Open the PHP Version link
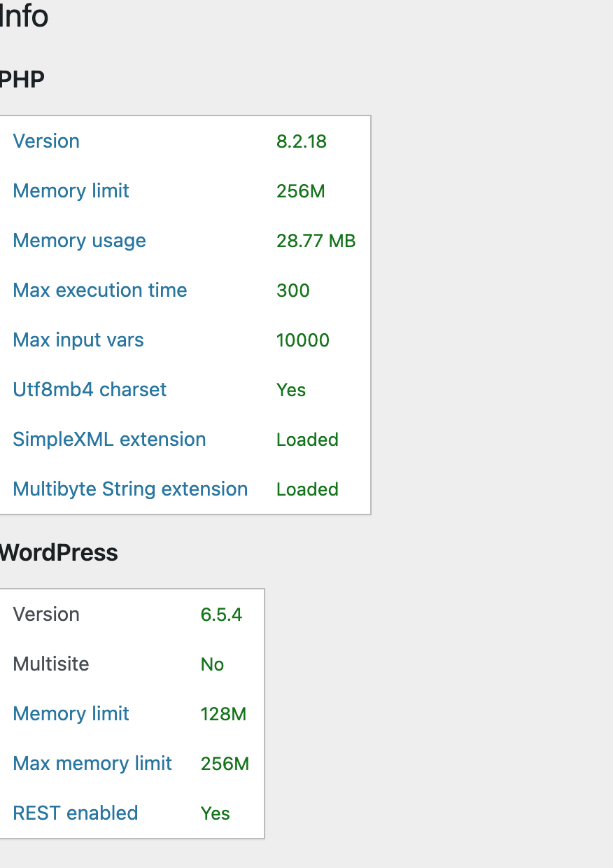 pyautogui.click(x=46, y=141)
